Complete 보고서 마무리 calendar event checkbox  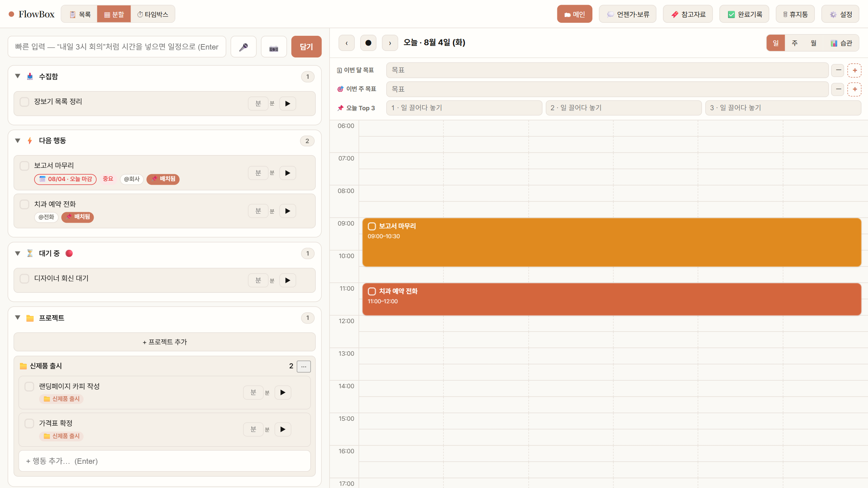[372, 226]
